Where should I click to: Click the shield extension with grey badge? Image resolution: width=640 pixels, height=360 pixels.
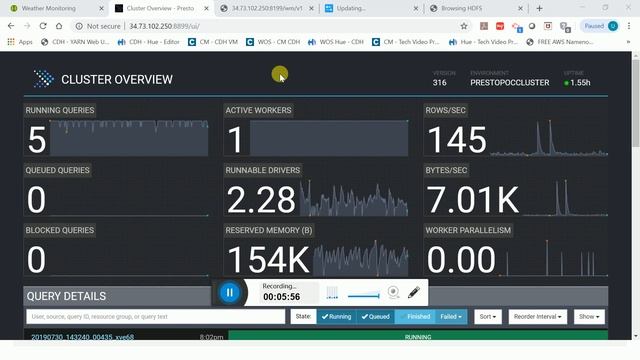[x=565, y=27]
